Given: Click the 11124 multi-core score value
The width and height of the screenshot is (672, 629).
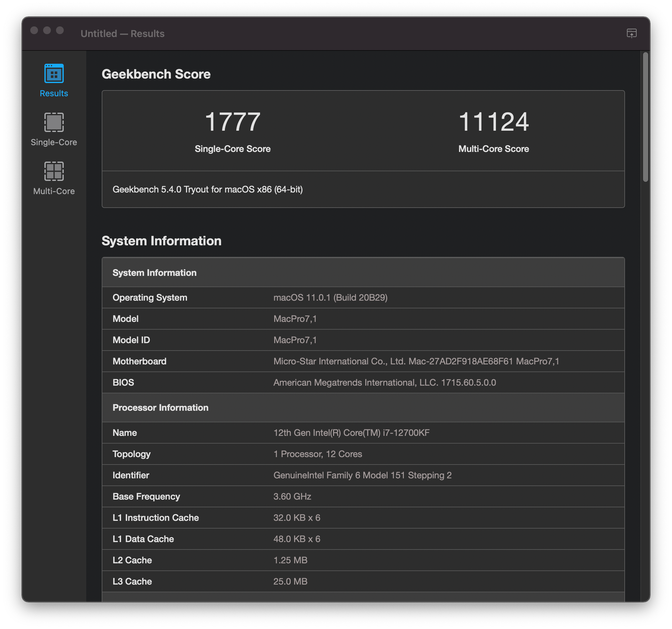Looking at the screenshot, I should (x=493, y=122).
